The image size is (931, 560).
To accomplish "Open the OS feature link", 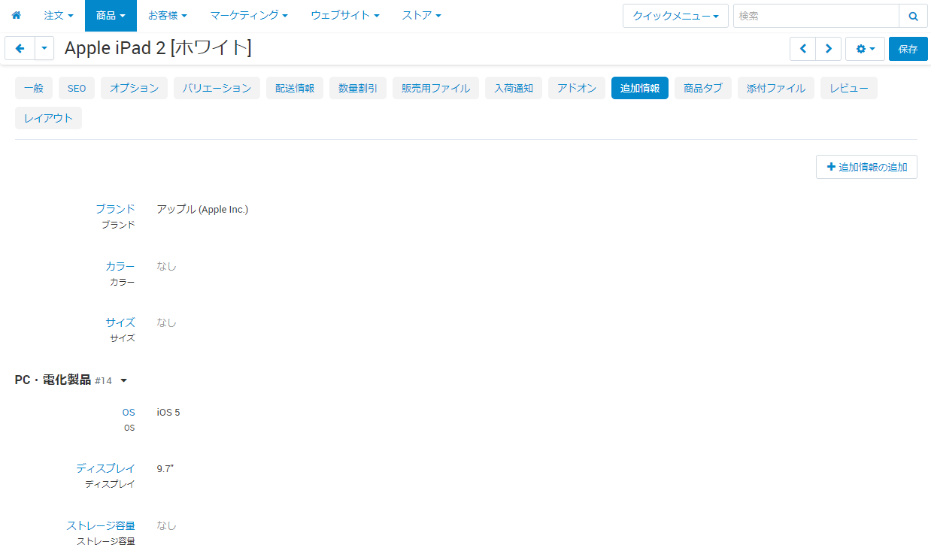I will pyautogui.click(x=129, y=412).
